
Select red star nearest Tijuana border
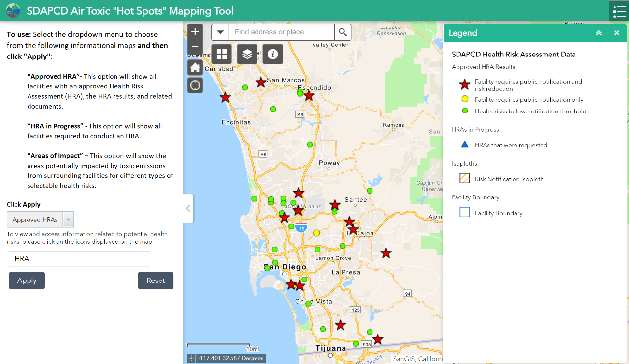[x=377, y=339]
